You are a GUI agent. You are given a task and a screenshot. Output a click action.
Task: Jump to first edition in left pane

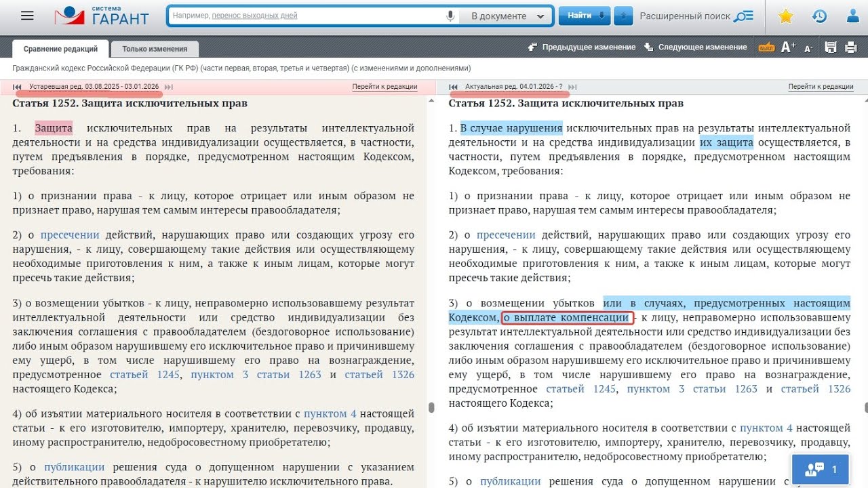click(x=18, y=87)
